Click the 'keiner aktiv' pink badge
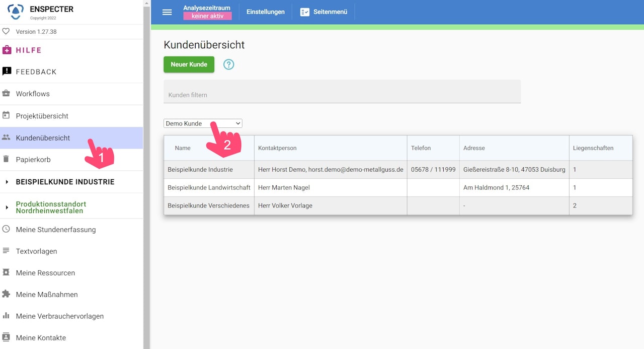This screenshot has width=644, height=349. pos(207,16)
